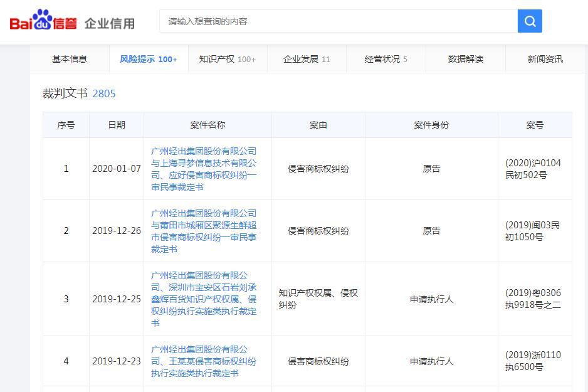Open the 2020-01-07 上海寻梦 trademark case document
This screenshot has height=392, width=588.
tap(207, 168)
